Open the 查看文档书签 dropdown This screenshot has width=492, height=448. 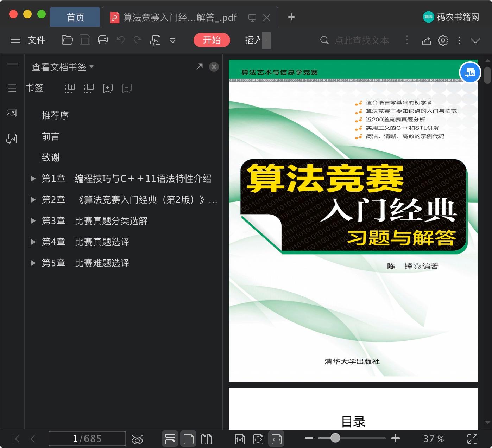click(x=63, y=67)
